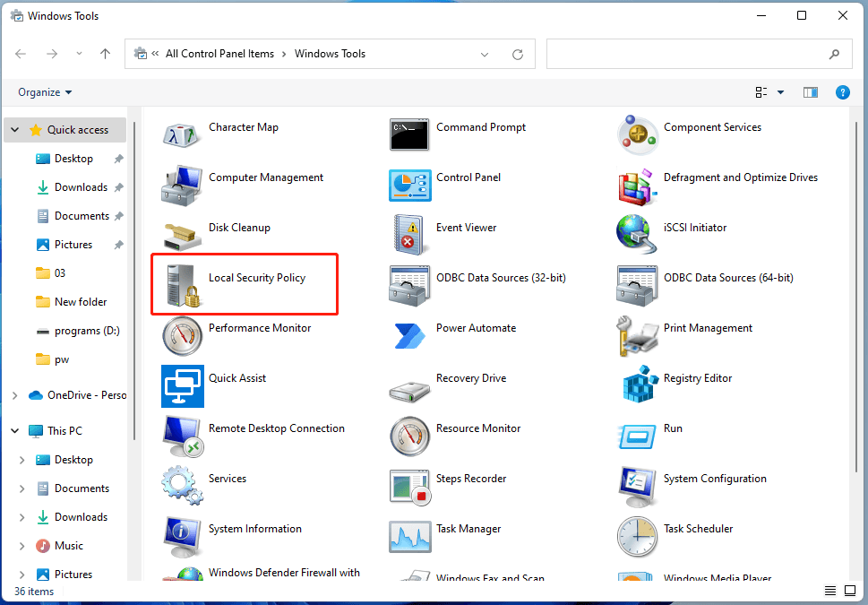868x605 pixels.
Task: Toggle the preview pane button
Action: tap(811, 92)
